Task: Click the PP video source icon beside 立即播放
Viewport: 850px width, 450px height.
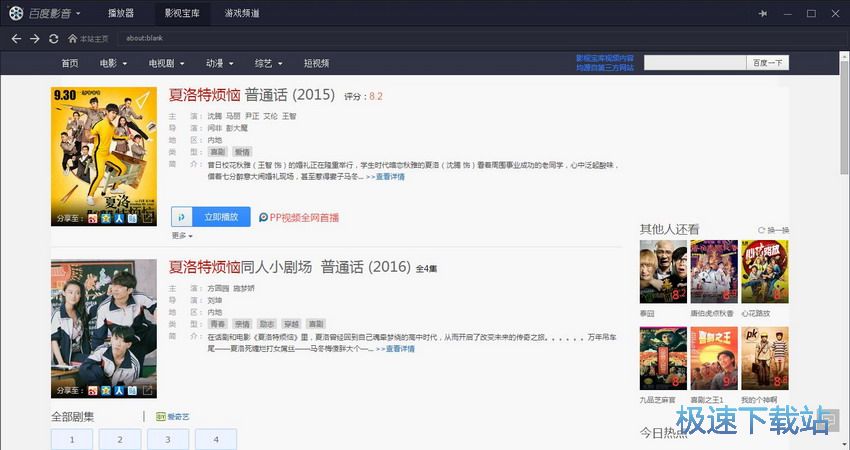Action: point(182,217)
